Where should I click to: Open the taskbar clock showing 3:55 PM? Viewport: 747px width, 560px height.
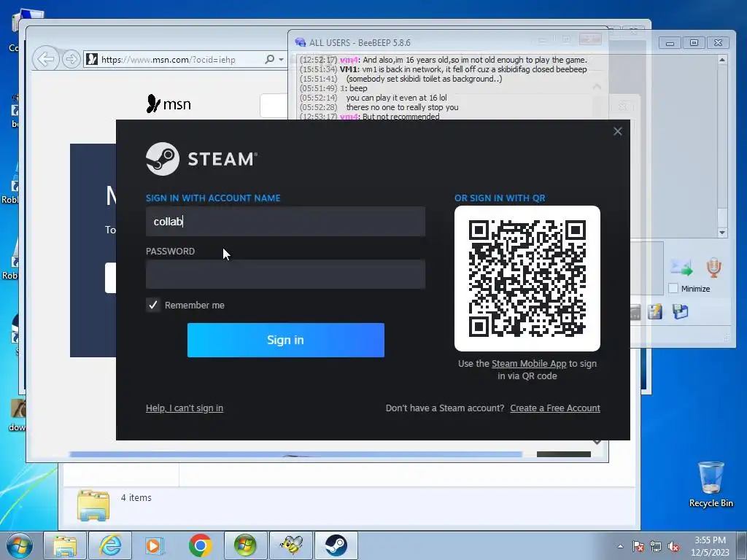click(x=710, y=546)
